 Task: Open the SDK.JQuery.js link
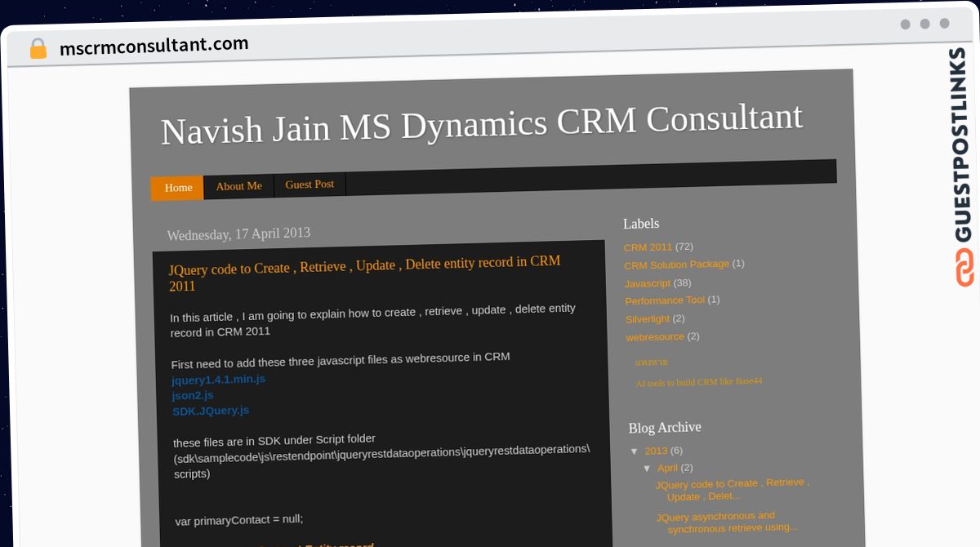211,411
